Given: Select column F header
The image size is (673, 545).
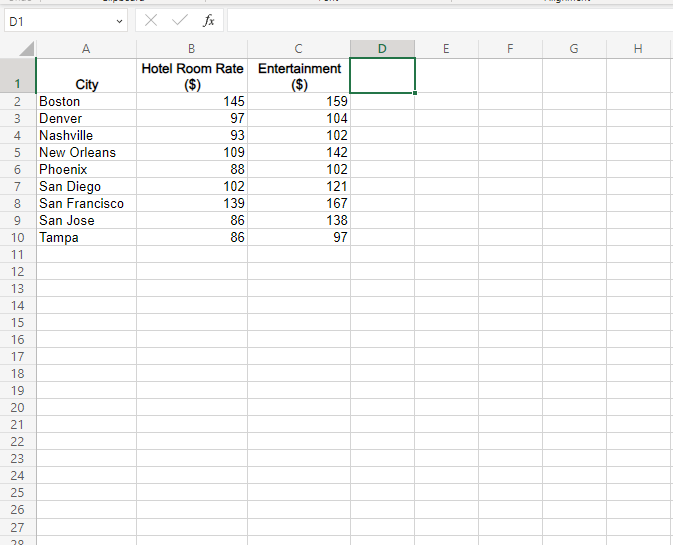Looking at the screenshot, I should click(510, 48).
